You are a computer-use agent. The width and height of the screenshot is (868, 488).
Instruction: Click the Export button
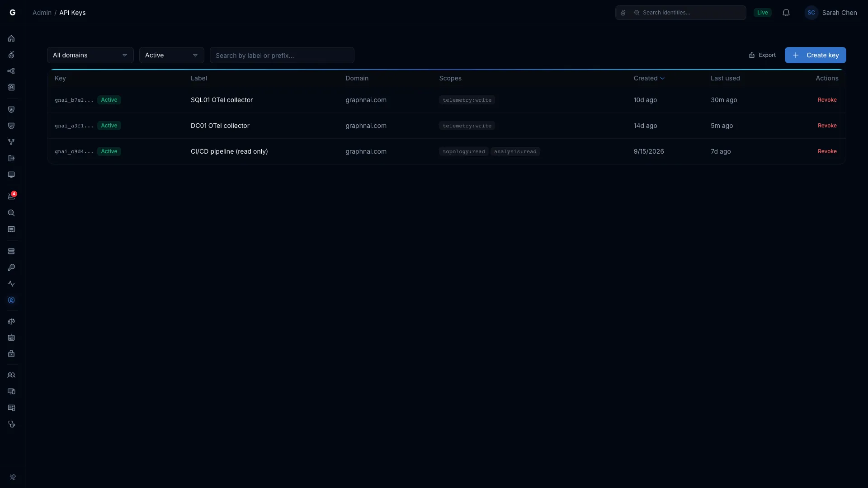coord(762,55)
